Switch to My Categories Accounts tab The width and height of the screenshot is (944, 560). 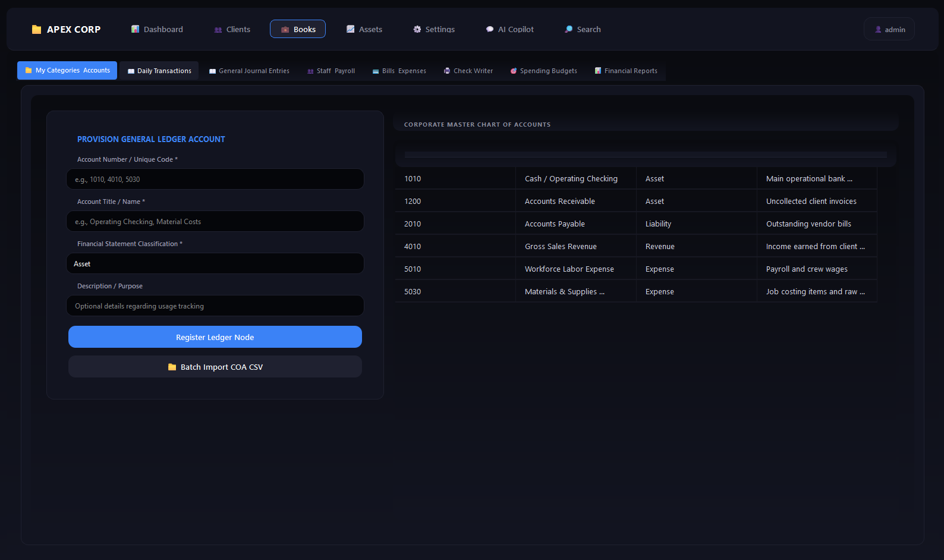click(x=67, y=70)
